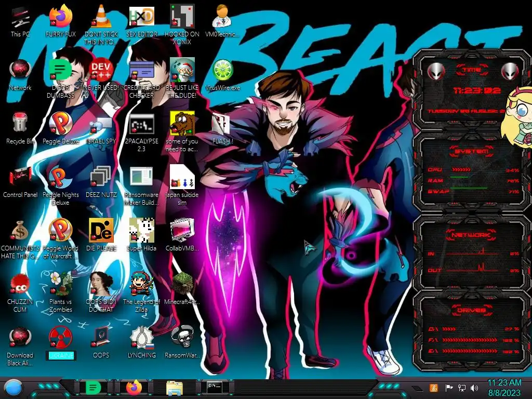Click the SYSTEM widget header
532x399 pixels.
tap(472, 151)
